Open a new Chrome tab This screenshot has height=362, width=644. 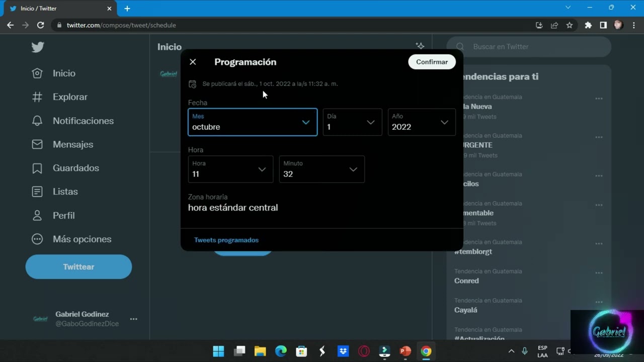(x=127, y=9)
